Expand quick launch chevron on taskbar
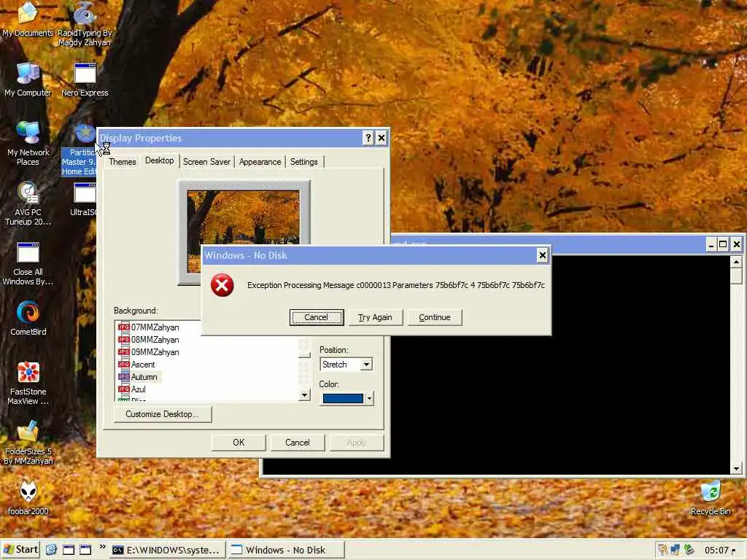This screenshot has height=560, width=747. click(x=102, y=547)
